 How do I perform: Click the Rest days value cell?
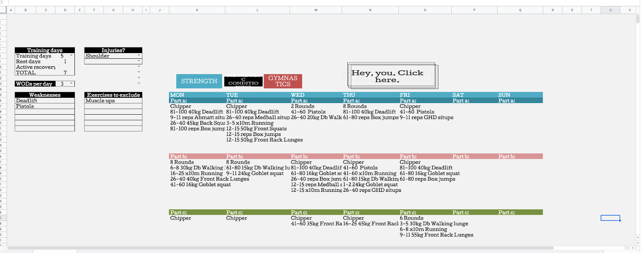pos(65,62)
